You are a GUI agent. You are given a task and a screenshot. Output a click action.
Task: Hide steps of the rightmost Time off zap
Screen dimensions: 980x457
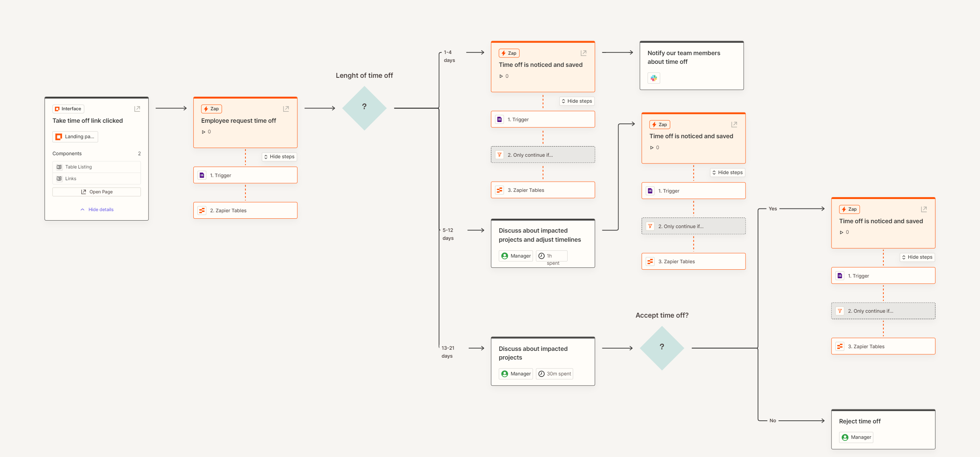coord(917,257)
